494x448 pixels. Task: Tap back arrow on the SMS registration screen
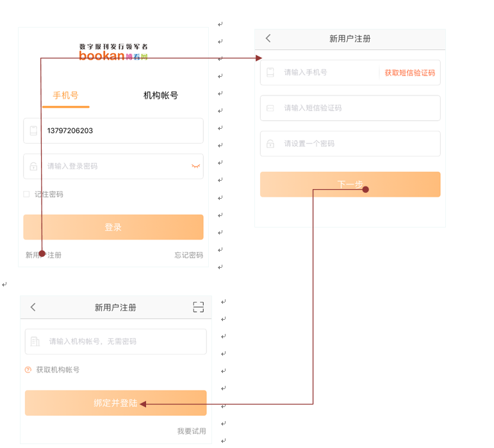click(x=268, y=38)
